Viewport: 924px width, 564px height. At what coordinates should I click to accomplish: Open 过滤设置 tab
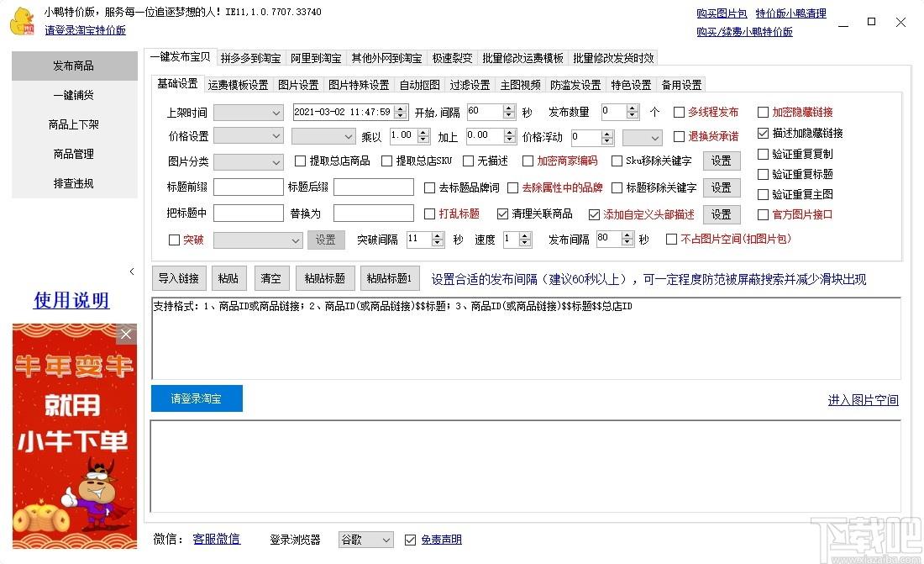(x=470, y=85)
